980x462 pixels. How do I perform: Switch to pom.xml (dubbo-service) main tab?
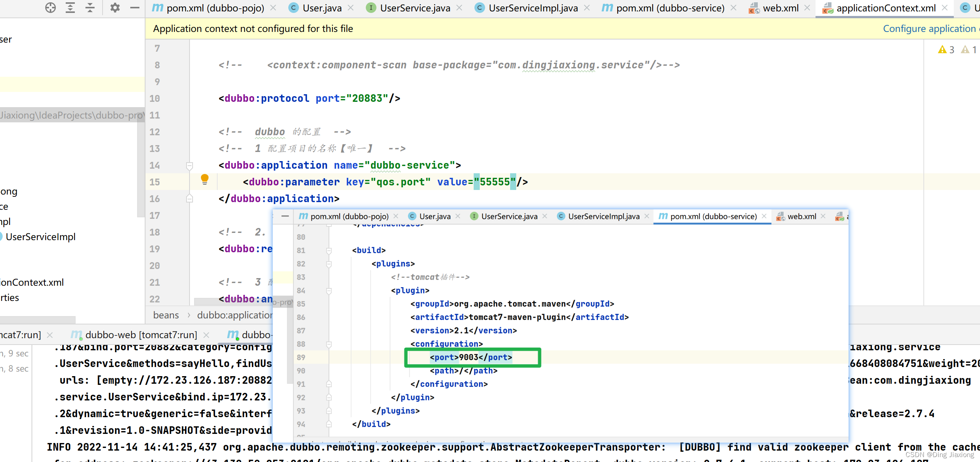point(663,8)
